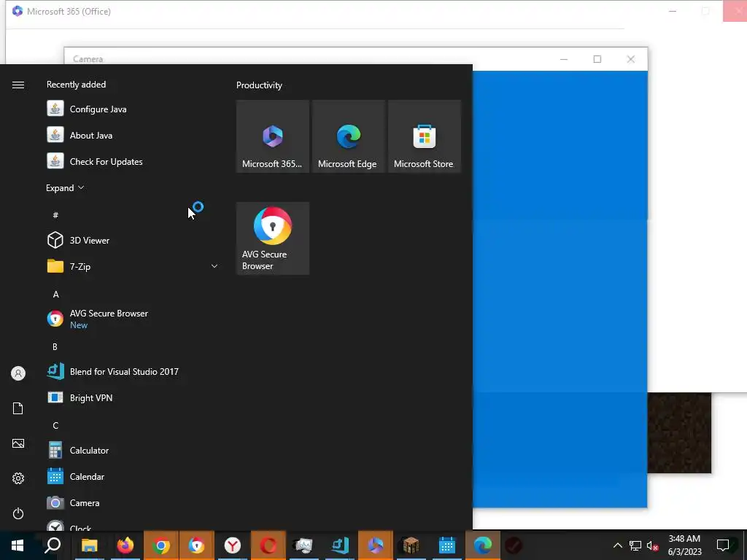Open Minecraft block taskbar icon

tap(411, 545)
